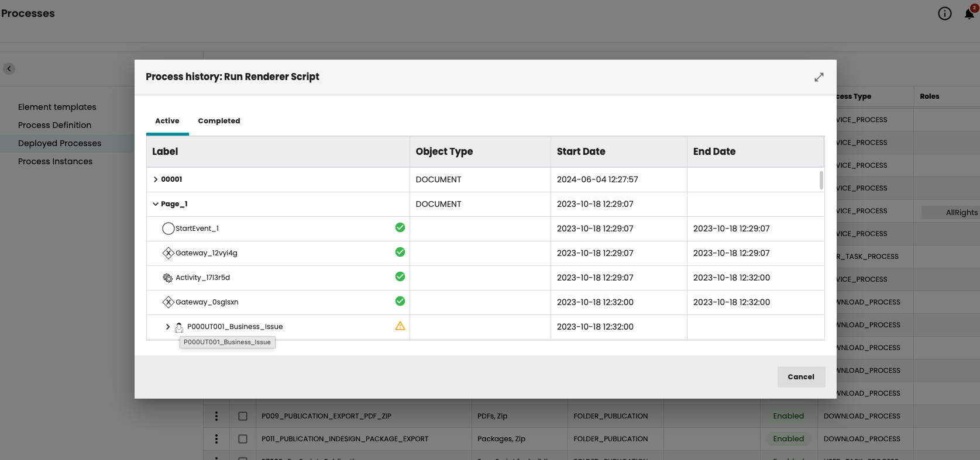
Task: Click the Object Type column header
Action: [x=480, y=152]
